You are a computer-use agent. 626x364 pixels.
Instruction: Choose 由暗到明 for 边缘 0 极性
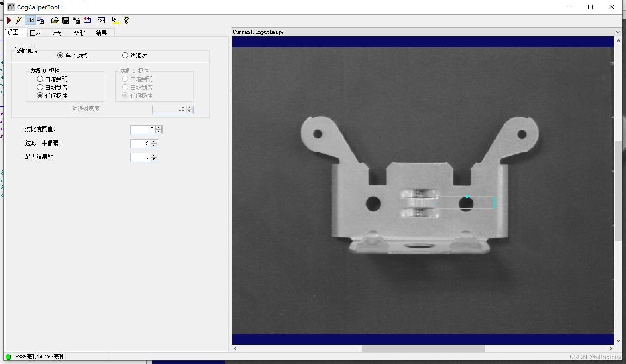point(52,79)
